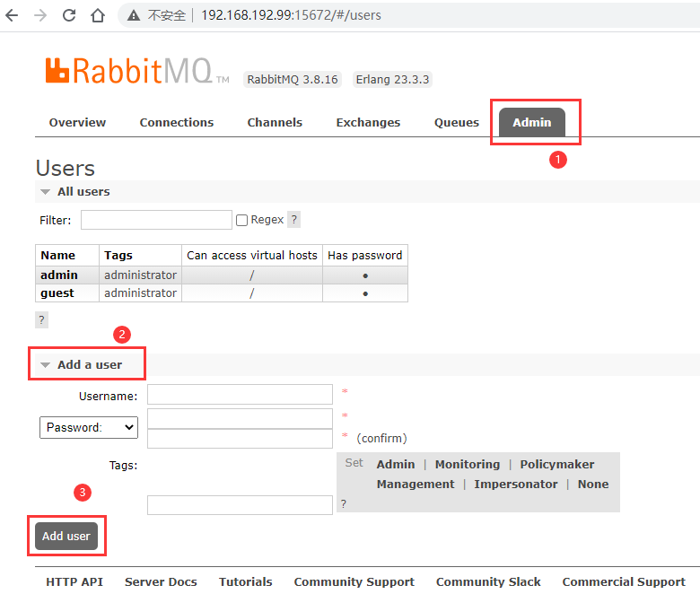Switch to the Connections tab

coord(177,123)
